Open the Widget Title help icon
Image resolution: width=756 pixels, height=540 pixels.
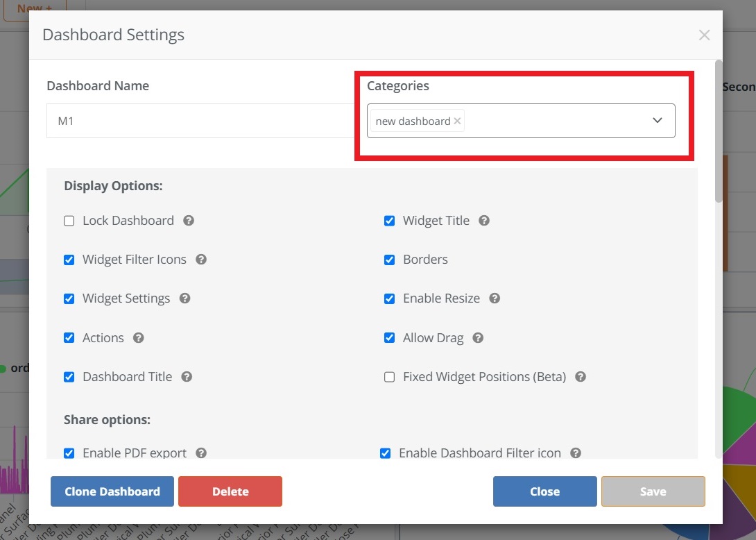tap(484, 220)
